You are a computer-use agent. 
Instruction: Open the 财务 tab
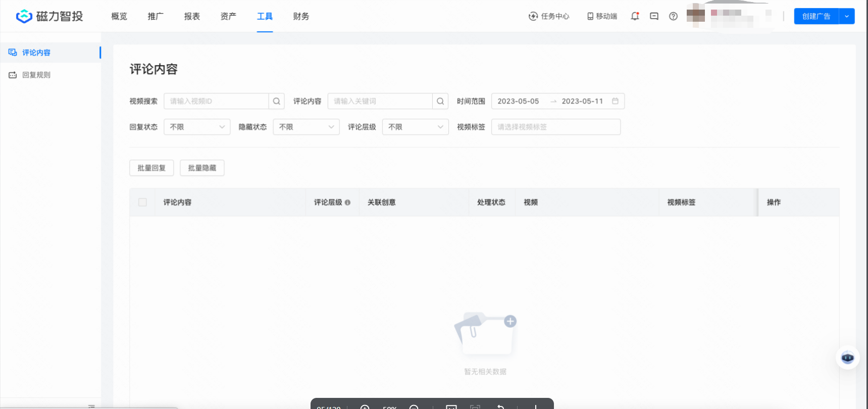(x=301, y=16)
